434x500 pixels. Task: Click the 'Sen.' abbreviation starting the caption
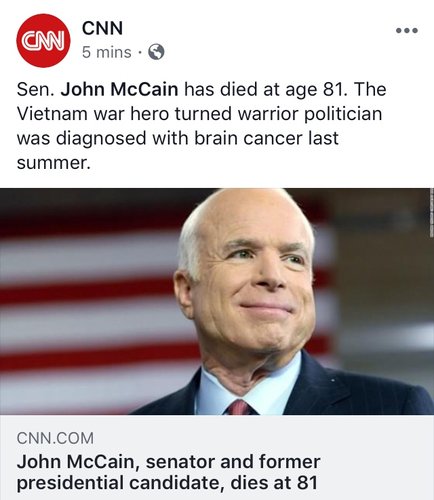pos(36,90)
